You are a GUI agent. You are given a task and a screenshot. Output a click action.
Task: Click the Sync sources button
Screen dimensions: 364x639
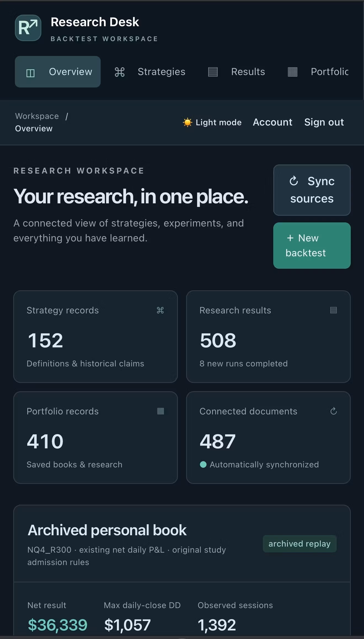click(x=312, y=190)
